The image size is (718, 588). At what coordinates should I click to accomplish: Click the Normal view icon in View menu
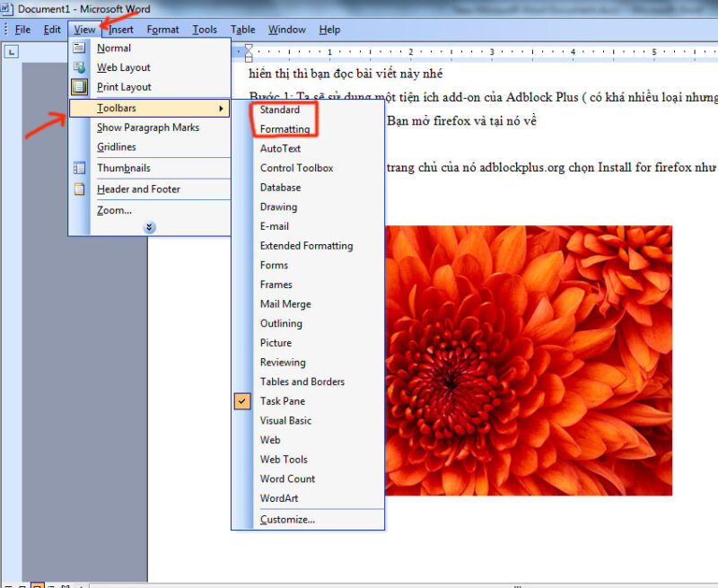[x=80, y=48]
